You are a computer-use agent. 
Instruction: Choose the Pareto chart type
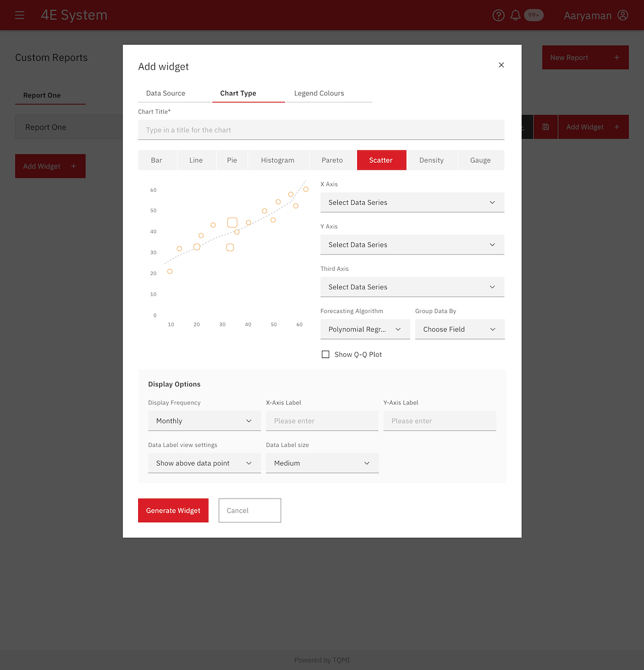pos(333,160)
